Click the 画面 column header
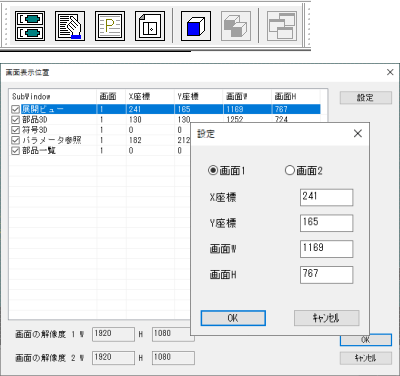The height and width of the screenshot is (376, 400). pos(111,96)
